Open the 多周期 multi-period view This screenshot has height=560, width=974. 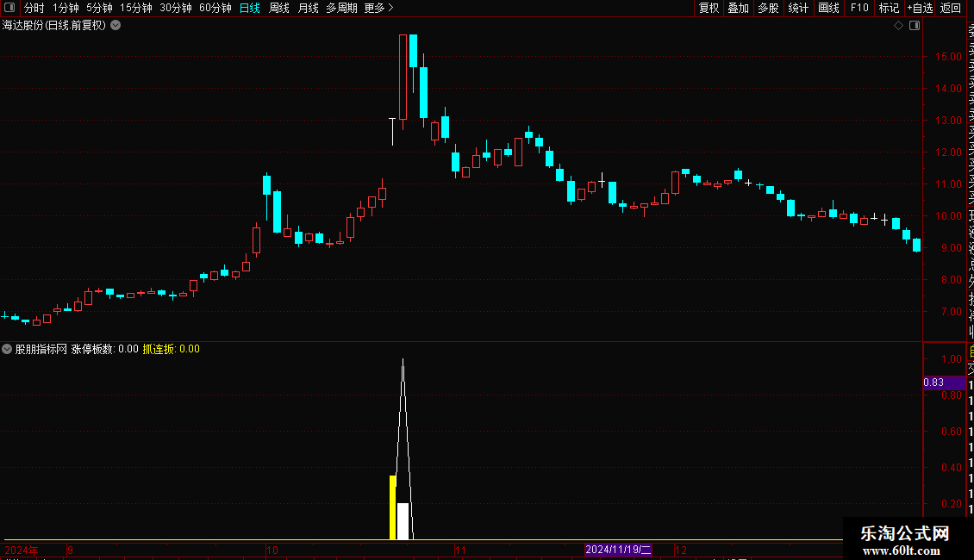coord(341,8)
